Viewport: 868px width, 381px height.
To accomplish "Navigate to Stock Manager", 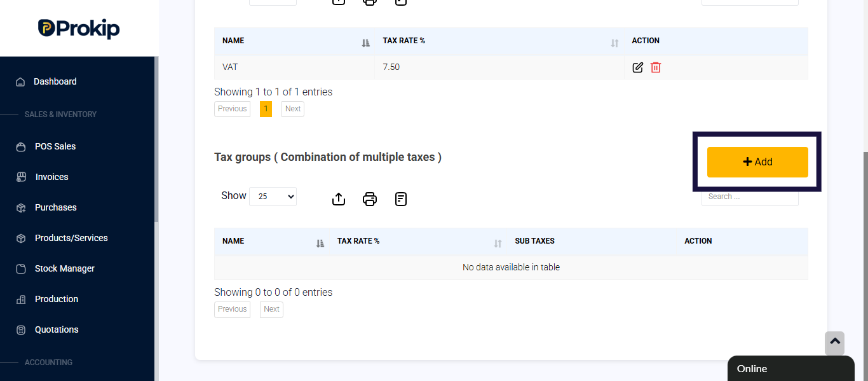I will 64,268.
